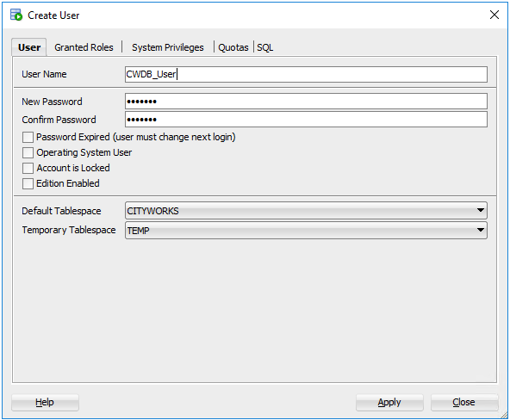This screenshot has height=420, width=510.
Task: Go to the Quotas tab
Action: click(x=233, y=47)
